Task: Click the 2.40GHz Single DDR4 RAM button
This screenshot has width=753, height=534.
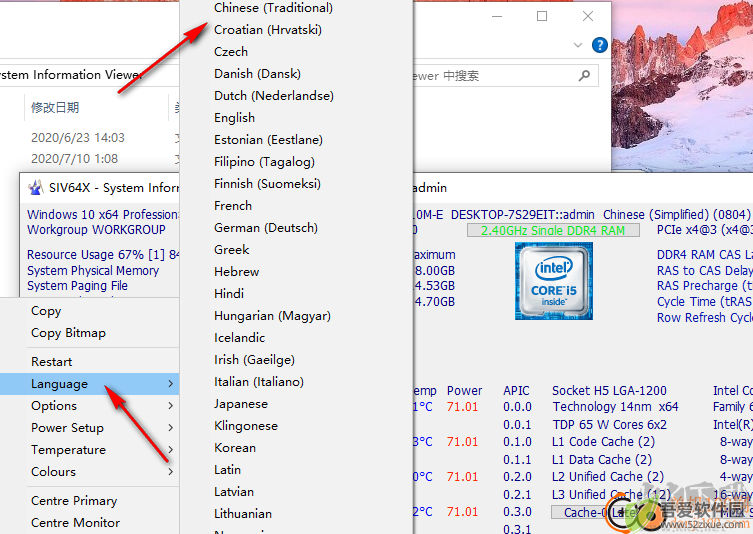Action: point(553,231)
